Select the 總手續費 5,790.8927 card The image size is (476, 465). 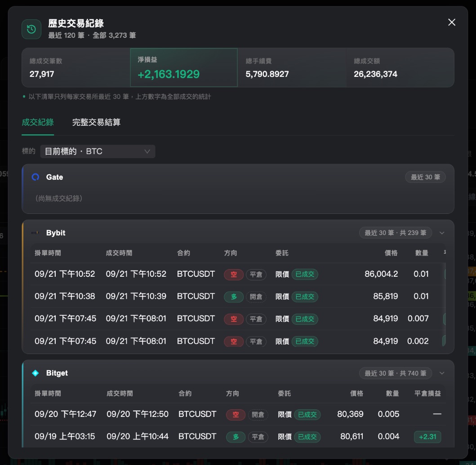coord(292,67)
